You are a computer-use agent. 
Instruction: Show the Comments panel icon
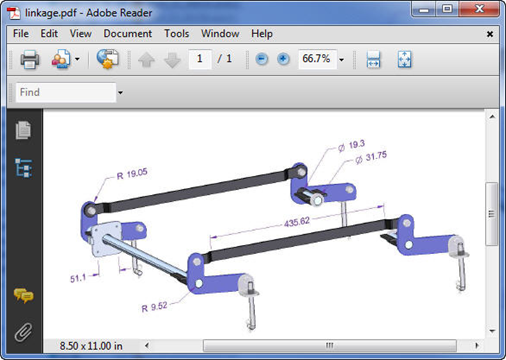[23, 295]
